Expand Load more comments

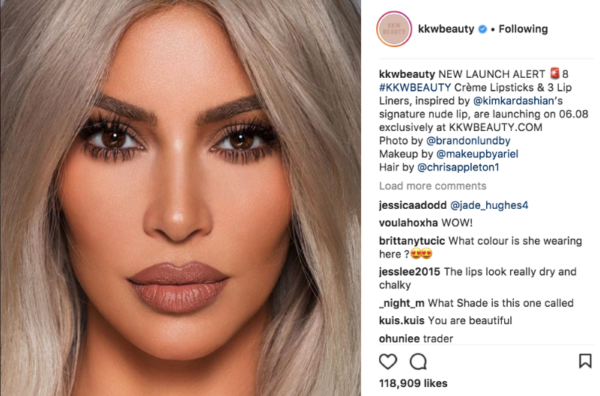click(x=432, y=186)
